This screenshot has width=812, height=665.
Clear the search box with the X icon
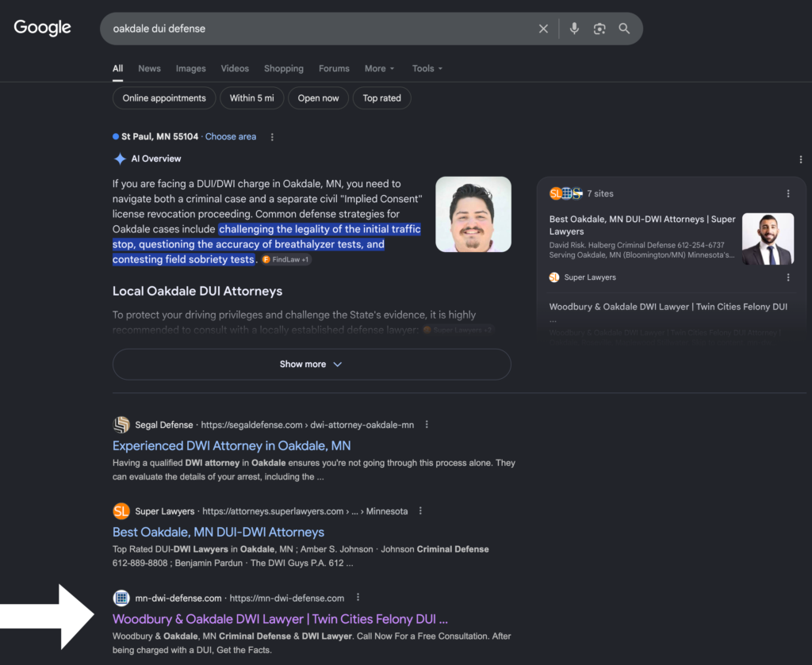543,29
